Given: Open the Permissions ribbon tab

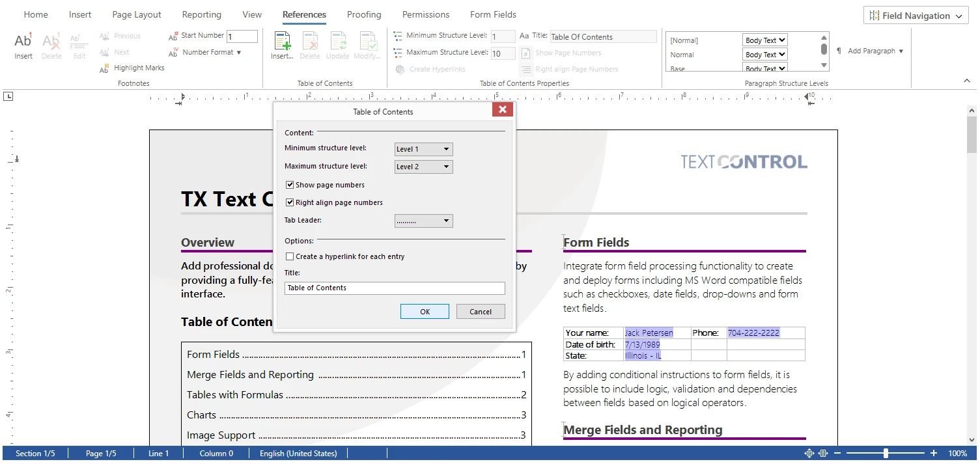Looking at the screenshot, I should point(425,14).
